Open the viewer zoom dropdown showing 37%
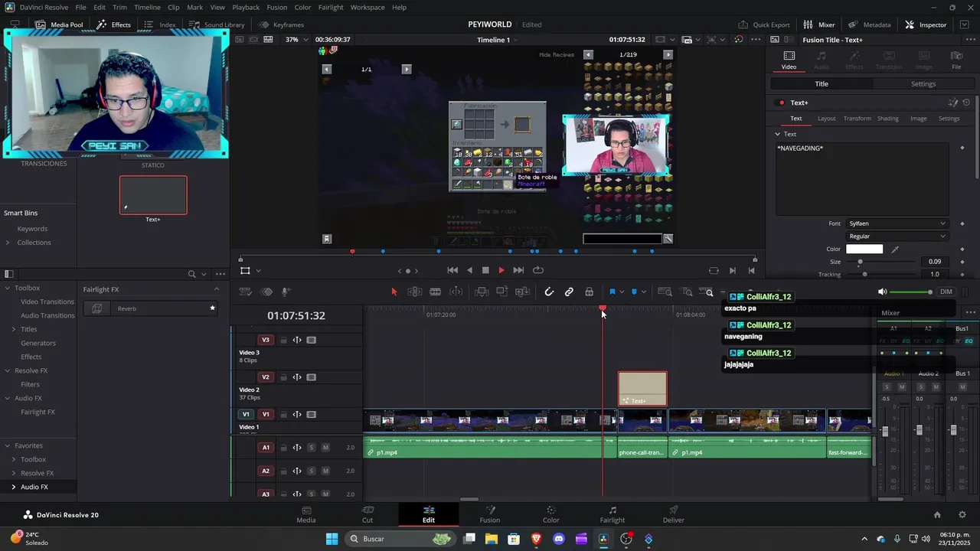The width and height of the screenshot is (980, 551). coord(296,39)
